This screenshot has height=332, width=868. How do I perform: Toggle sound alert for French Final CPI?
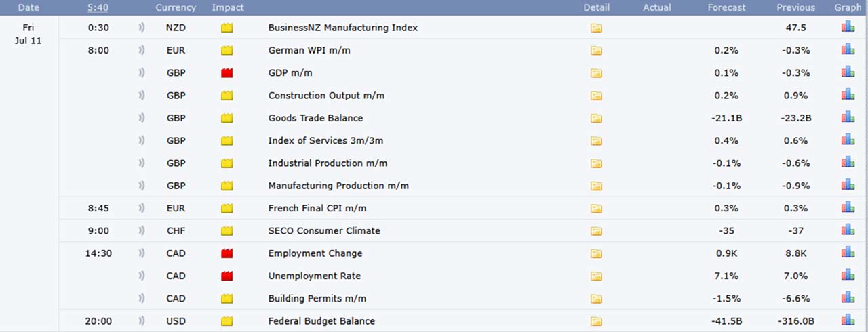pyautogui.click(x=142, y=208)
